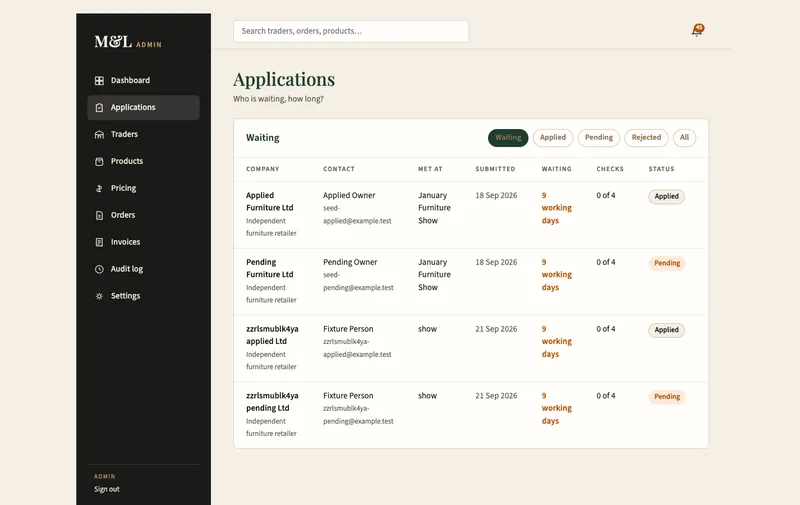Click the Dashboard grid icon

(99, 81)
